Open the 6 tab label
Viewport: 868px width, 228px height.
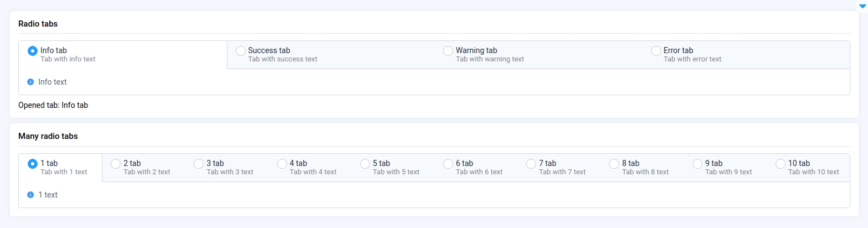(464, 163)
